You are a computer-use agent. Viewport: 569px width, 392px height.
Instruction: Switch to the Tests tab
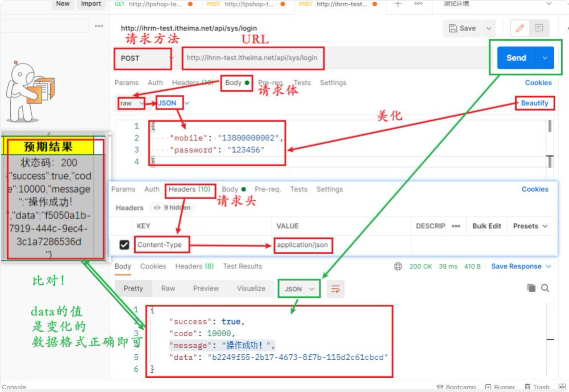click(302, 83)
